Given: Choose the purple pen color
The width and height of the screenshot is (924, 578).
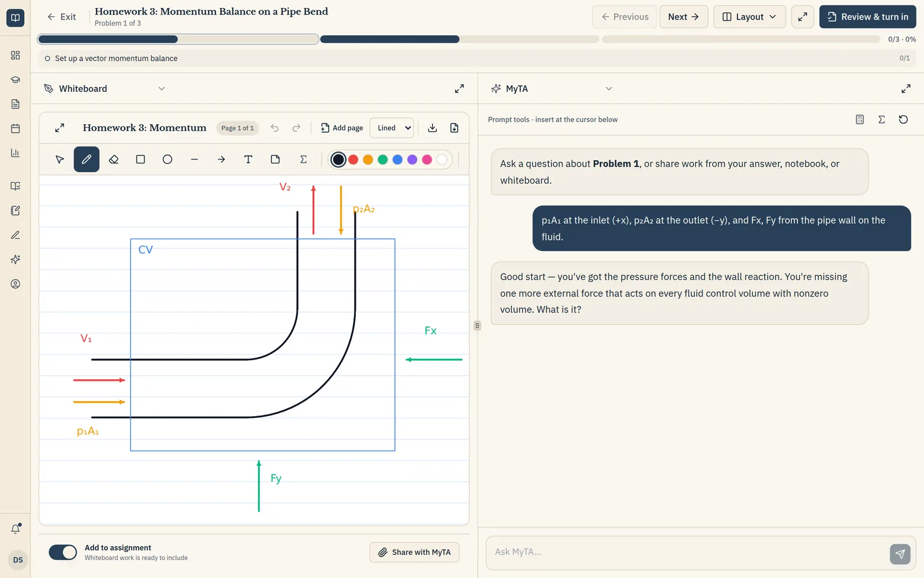Looking at the screenshot, I should (412, 160).
